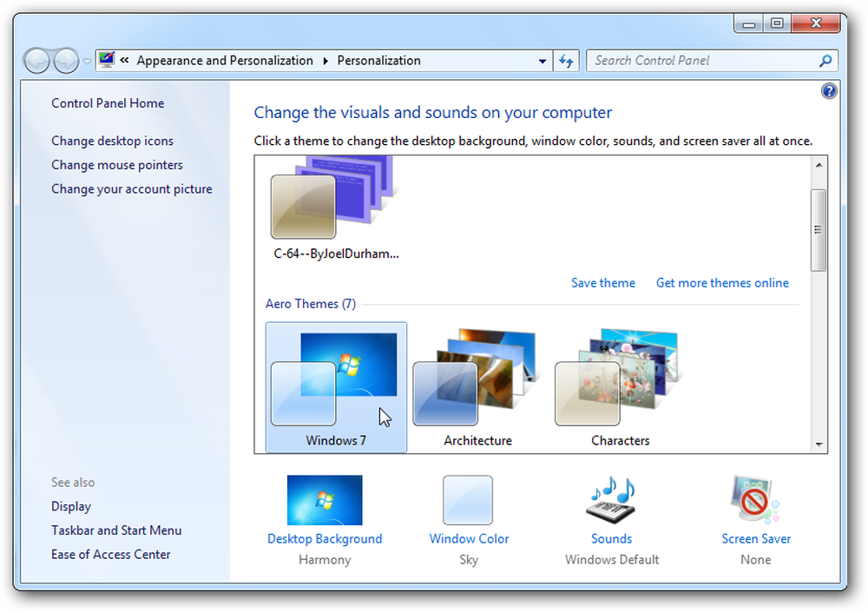Expand the breadcrumb arrow after Appearance and Personalization
Image resolution: width=868 pixels, height=612 pixels.
[x=325, y=61]
